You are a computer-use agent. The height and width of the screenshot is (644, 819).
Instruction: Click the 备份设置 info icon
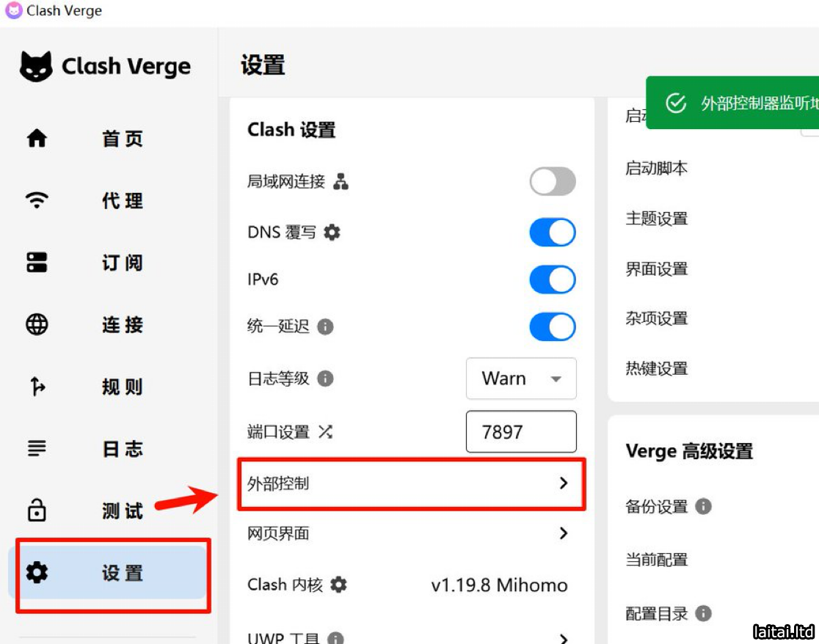tap(703, 506)
